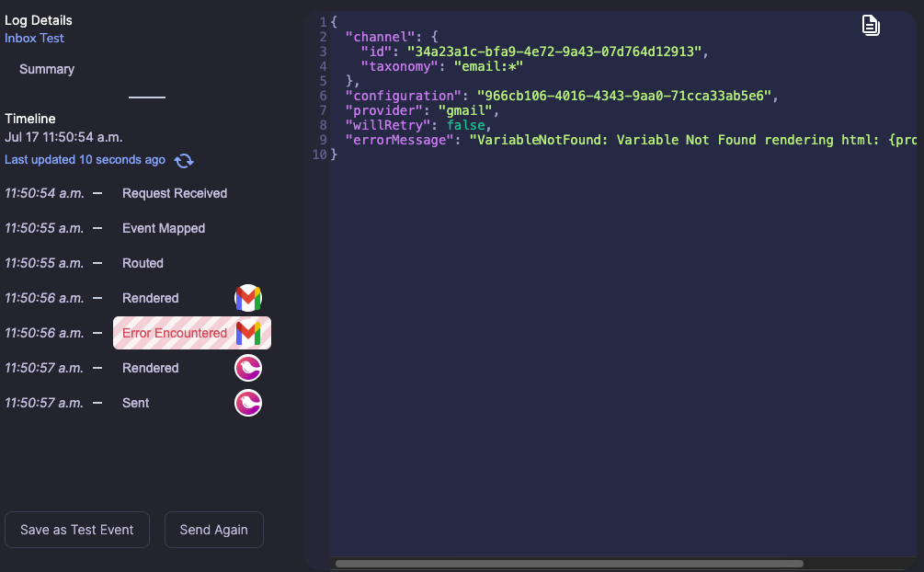Select the Sent timeline entry
924x572 pixels.
tap(134, 402)
